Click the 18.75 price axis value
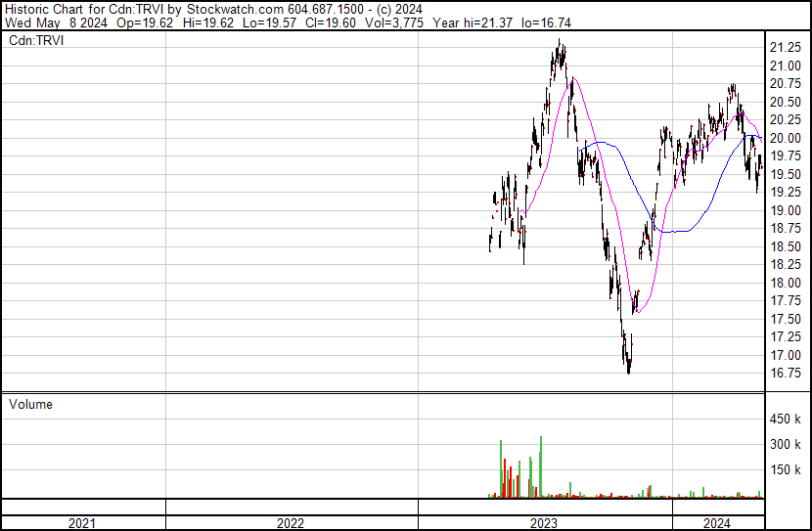812x531 pixels. pyautogui.click(x=786, y=228)
